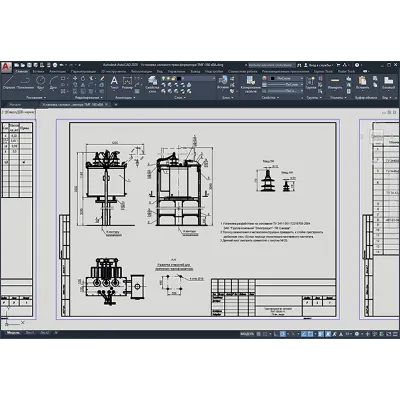This screenshot has height=400, width=400.
Task: Toggle Polar tracking in status bar
Action: (283, 334)
